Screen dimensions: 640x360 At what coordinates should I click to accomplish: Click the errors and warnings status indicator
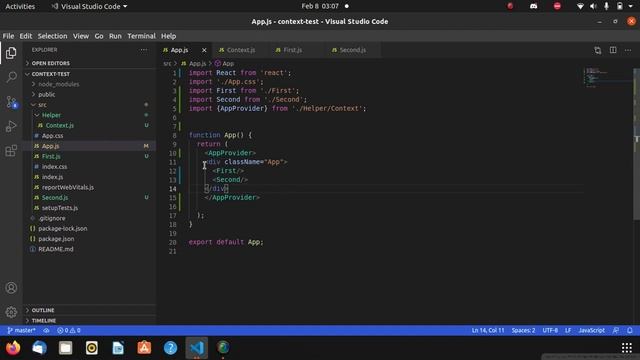pyautogui.click(x=69, y=330)
